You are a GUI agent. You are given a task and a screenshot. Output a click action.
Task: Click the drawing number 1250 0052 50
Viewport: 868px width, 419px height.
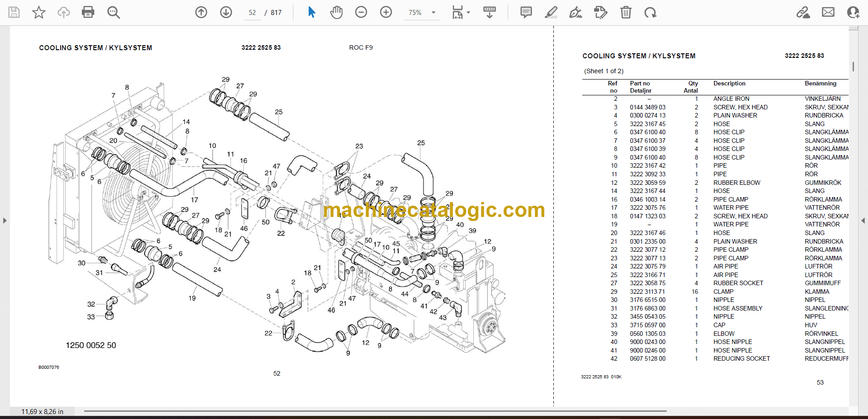pos(91,345)
